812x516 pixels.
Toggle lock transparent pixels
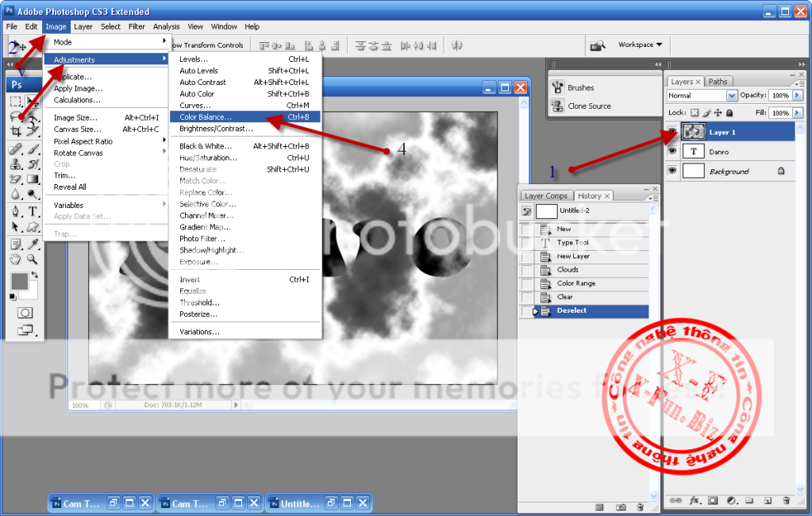[x=695, y=113]
